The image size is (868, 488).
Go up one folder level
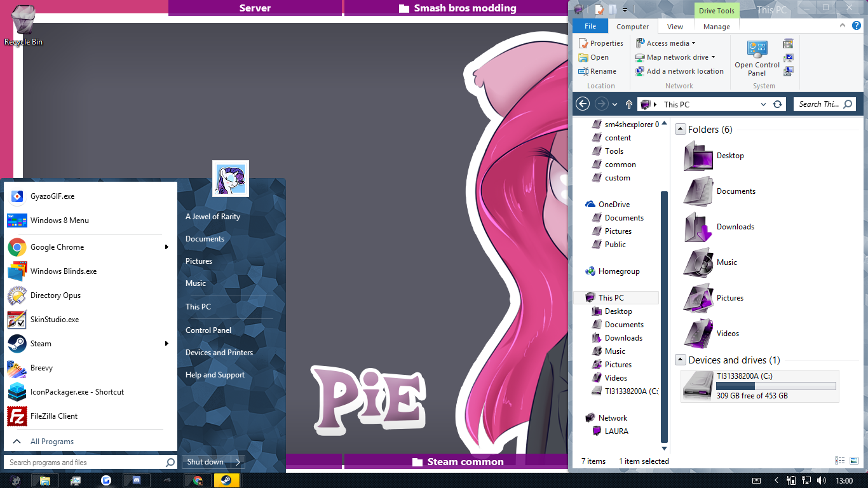[x=629, y=104]
